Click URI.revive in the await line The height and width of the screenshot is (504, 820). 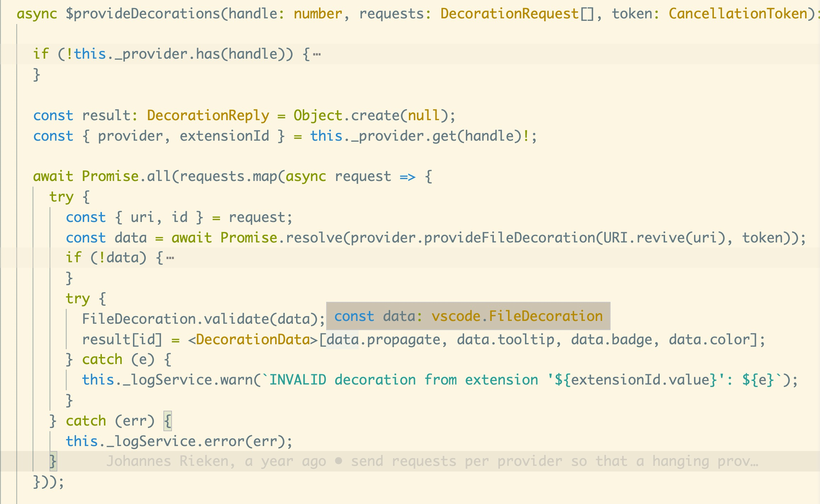pos(644,238)
